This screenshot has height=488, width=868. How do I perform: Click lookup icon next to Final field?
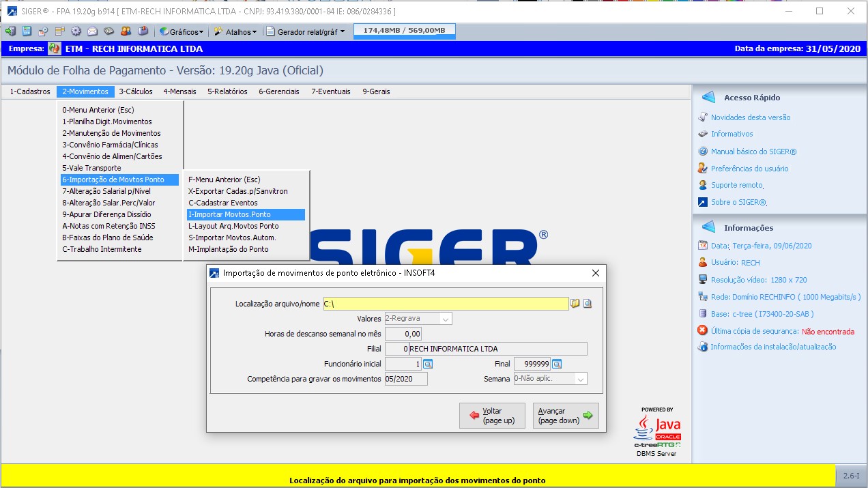(557, 364)
